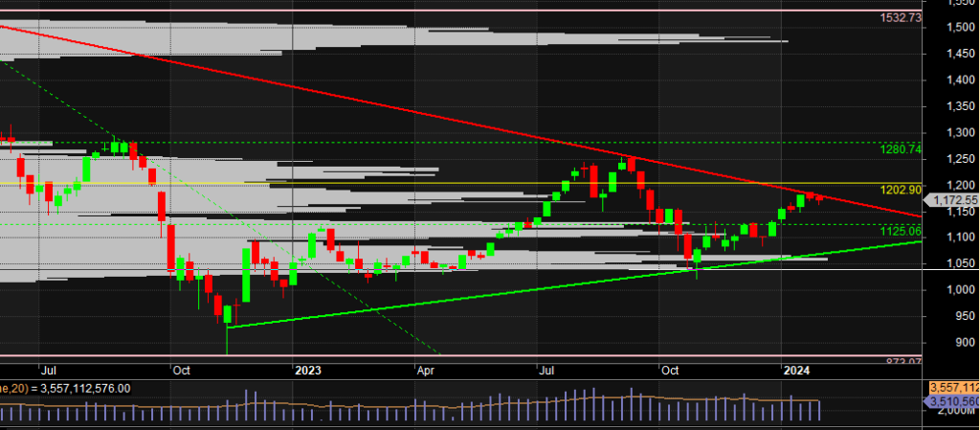Select the 2023 date axis marker
Image resolution: width=980 pixels, height=430 pixels.
308,369
